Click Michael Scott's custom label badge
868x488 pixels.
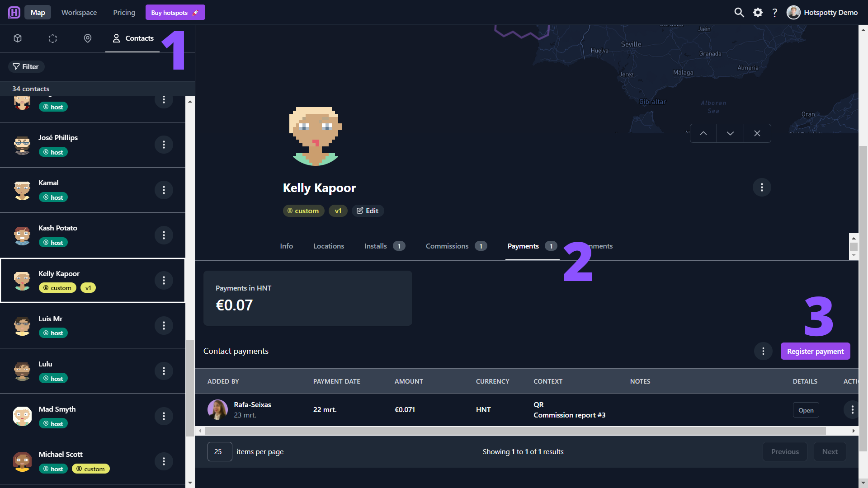90,469
